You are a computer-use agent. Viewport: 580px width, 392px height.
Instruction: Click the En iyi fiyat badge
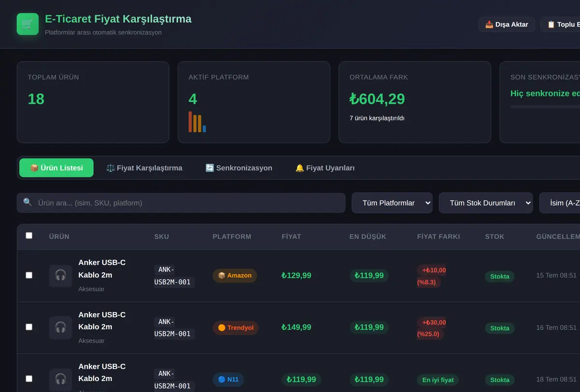[x=438, y=380]
